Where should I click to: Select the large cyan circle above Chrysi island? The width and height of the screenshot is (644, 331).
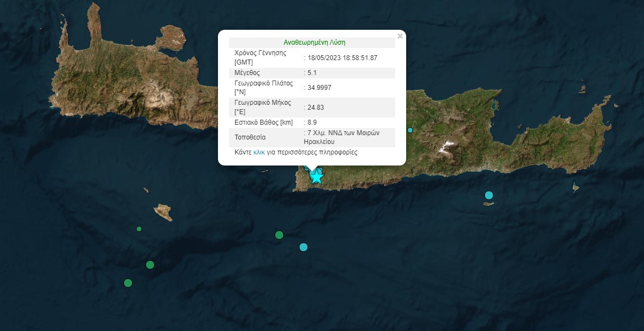(488, 195)
